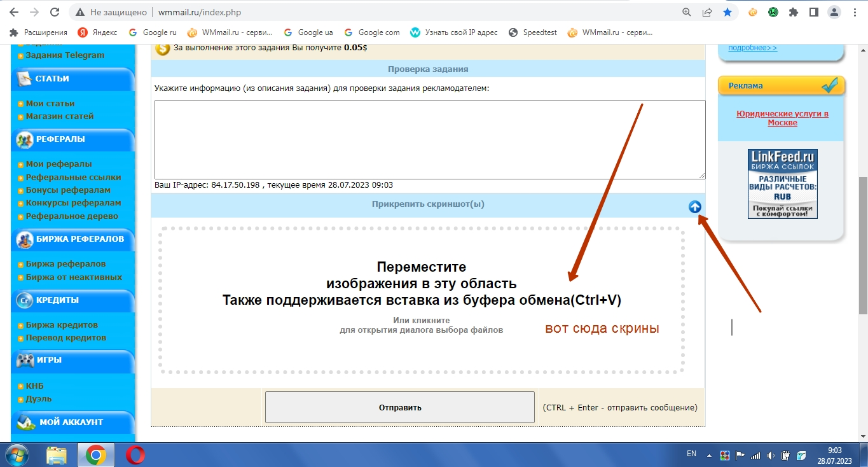
Task: Open Биржа от неактивных link
Action: [74, 277]
